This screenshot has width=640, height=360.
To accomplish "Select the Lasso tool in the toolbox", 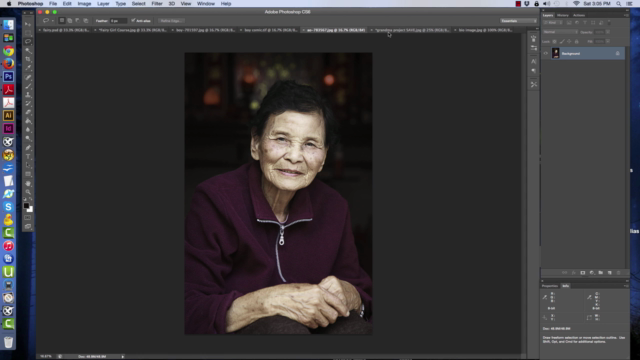I will click(28, 42).
